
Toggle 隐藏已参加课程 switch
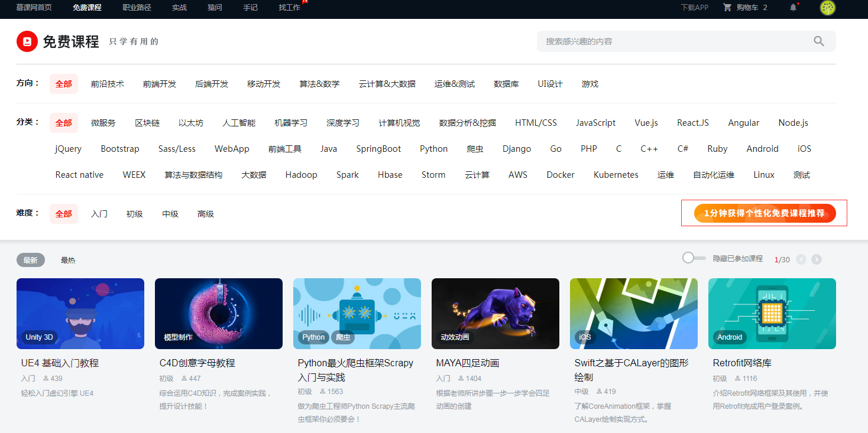(692, 258)
